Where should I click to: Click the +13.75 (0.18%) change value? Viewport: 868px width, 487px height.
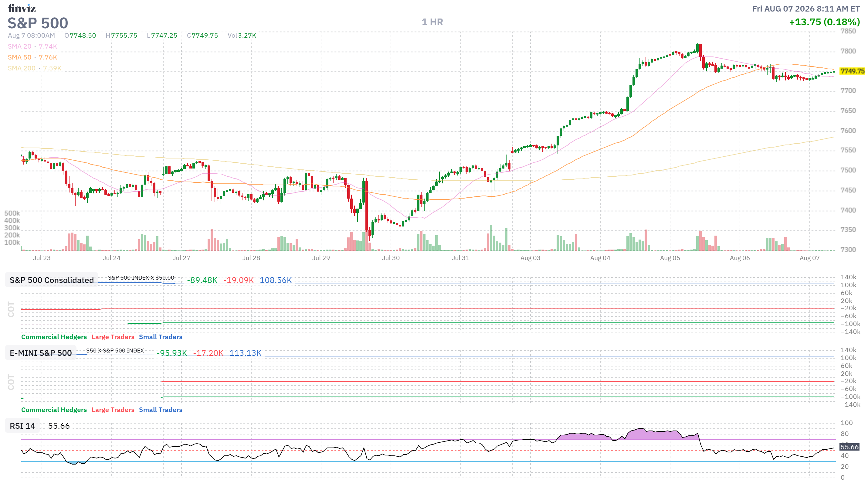pos(824,22)
